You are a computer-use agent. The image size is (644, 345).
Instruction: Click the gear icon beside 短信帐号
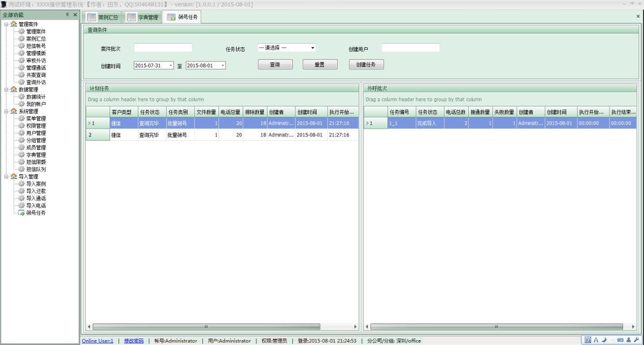[22, 46]
